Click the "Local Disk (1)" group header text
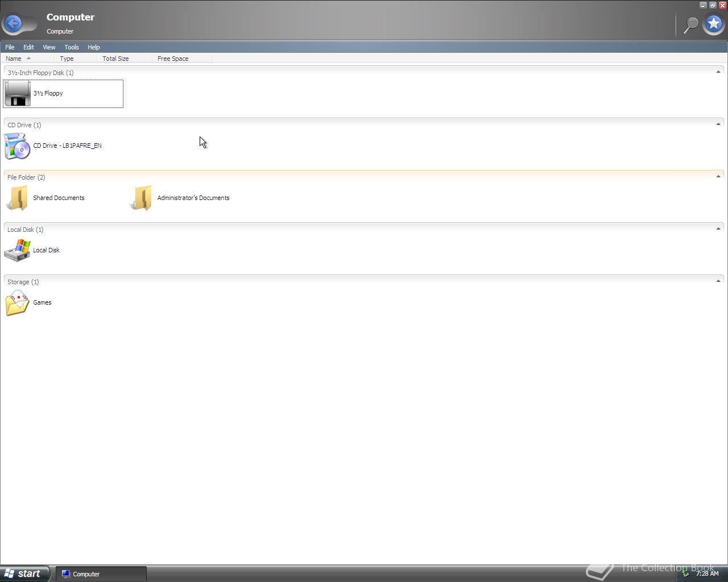The image size is (728, 582). [26, 230]
